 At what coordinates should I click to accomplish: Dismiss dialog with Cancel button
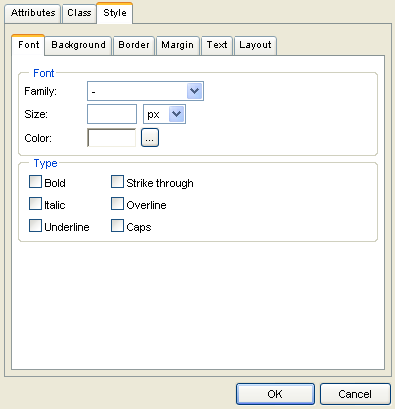(355, 394)
